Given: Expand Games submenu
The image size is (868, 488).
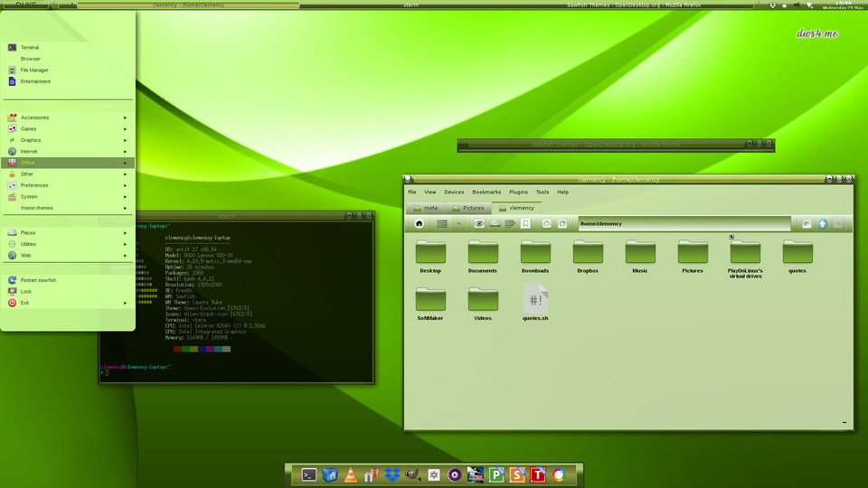Looking at the screenshot, I should tap(68, 129).
